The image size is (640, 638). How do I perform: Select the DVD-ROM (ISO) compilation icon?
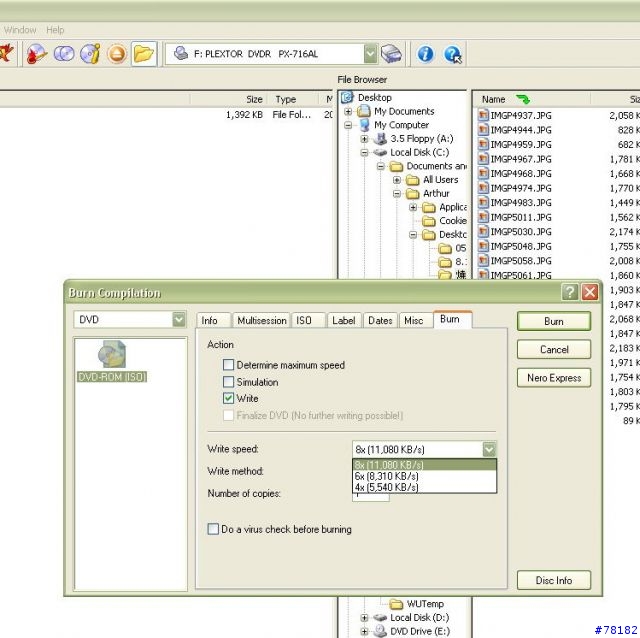tap(112, 354)
